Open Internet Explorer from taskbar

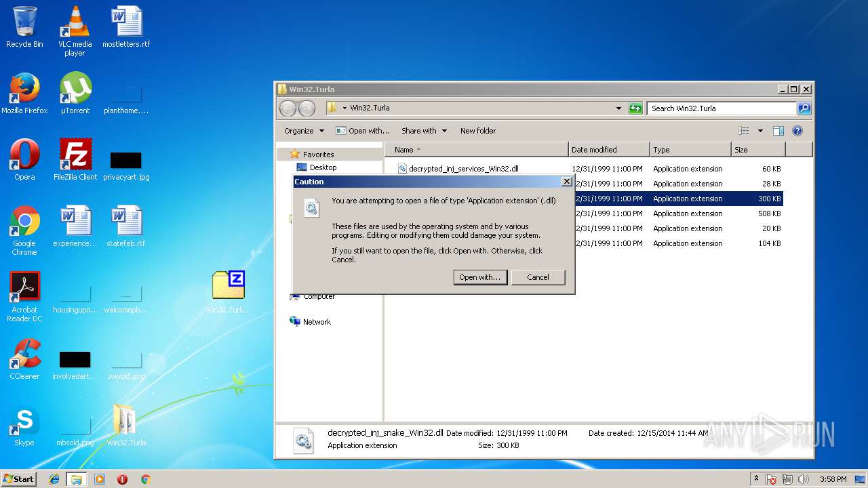pyautogui.click(x=54, y=479)
